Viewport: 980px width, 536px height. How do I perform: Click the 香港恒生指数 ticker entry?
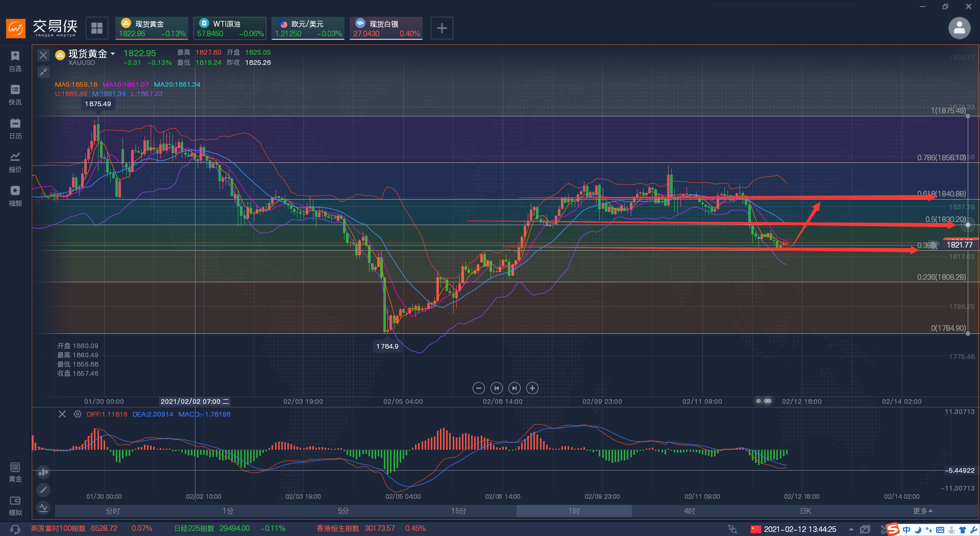coord(371,528)
